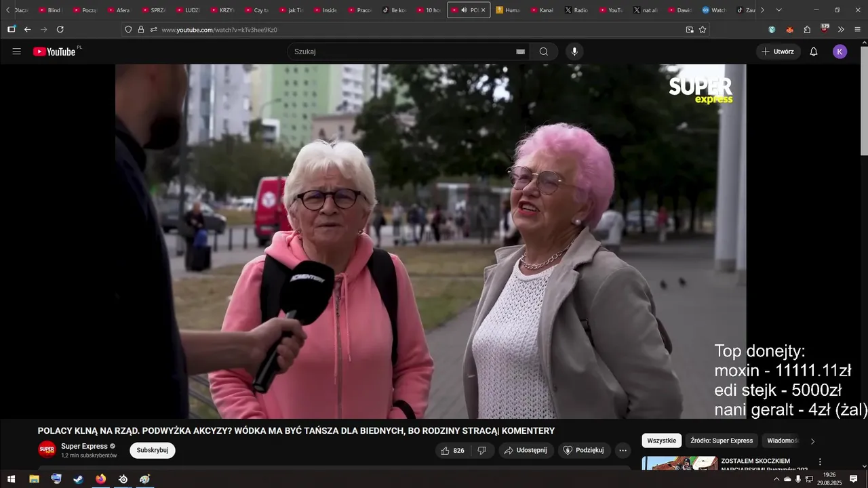Click the Utwórz create button
Image resolution: width=868 pixels, height=488 pixels.
(x=778, y=52)
